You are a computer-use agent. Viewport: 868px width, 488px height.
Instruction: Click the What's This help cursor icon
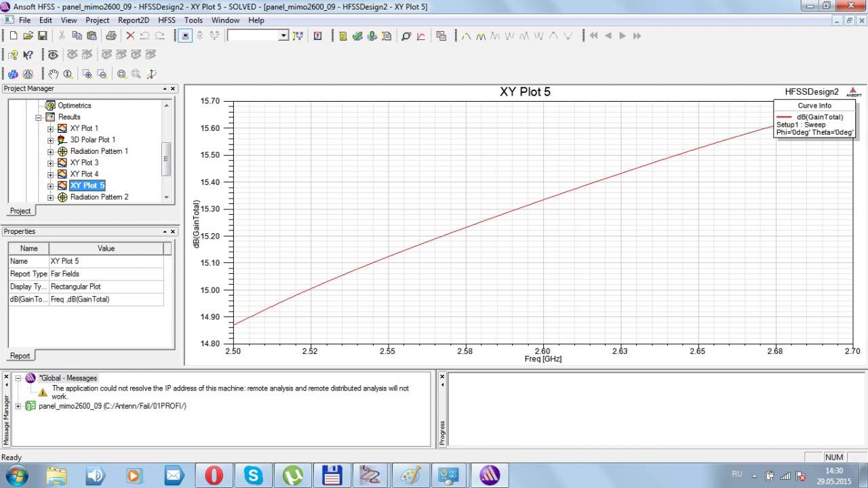[28, 55]
